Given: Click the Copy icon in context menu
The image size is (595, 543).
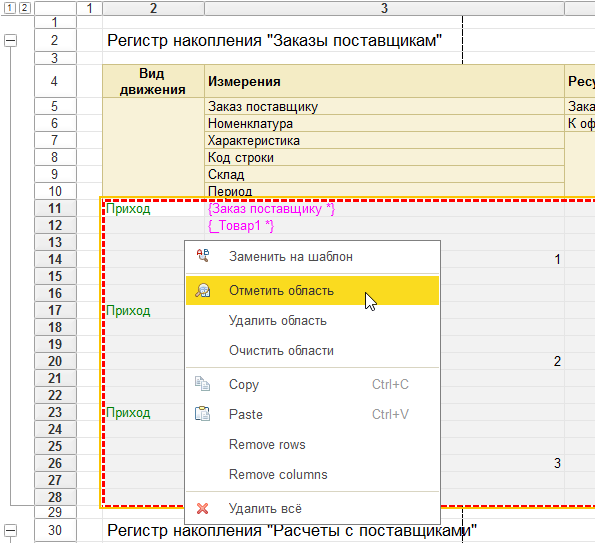Looking at the screenshot, I should point(202,384).
